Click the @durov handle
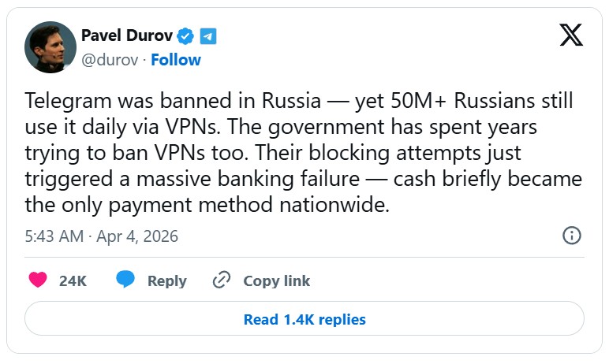Screen dimensions: 609x364 112,60
